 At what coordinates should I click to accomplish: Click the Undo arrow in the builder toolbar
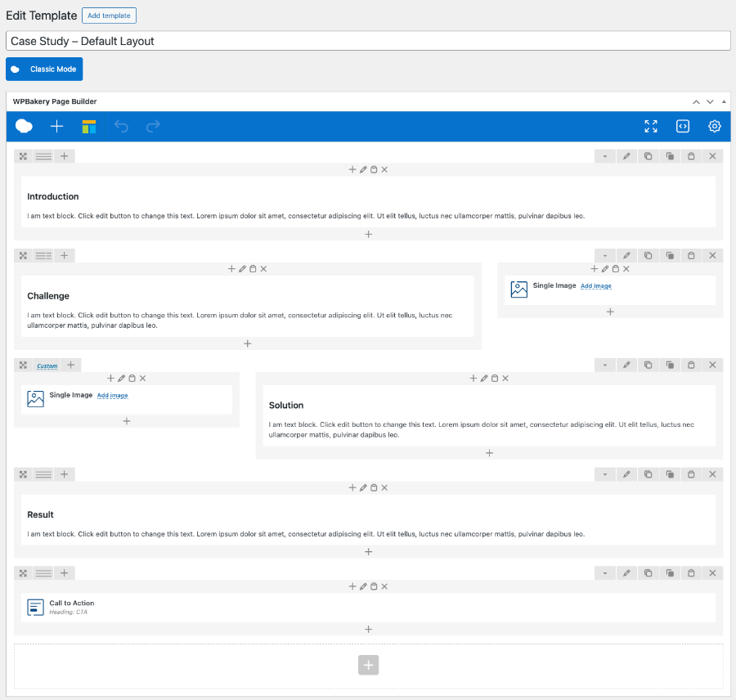click(121, 127)
